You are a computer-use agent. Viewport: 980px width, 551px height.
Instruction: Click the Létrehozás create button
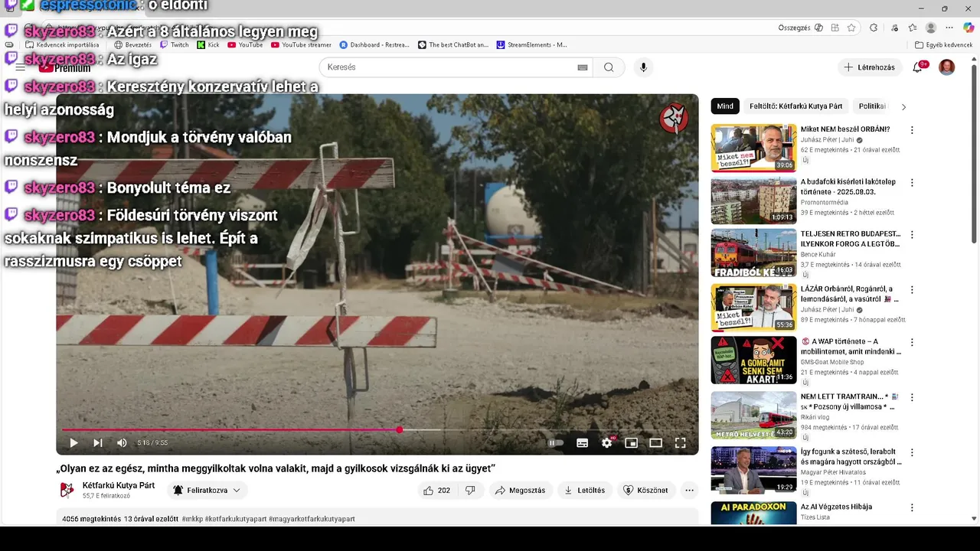(x=870, y=67)
